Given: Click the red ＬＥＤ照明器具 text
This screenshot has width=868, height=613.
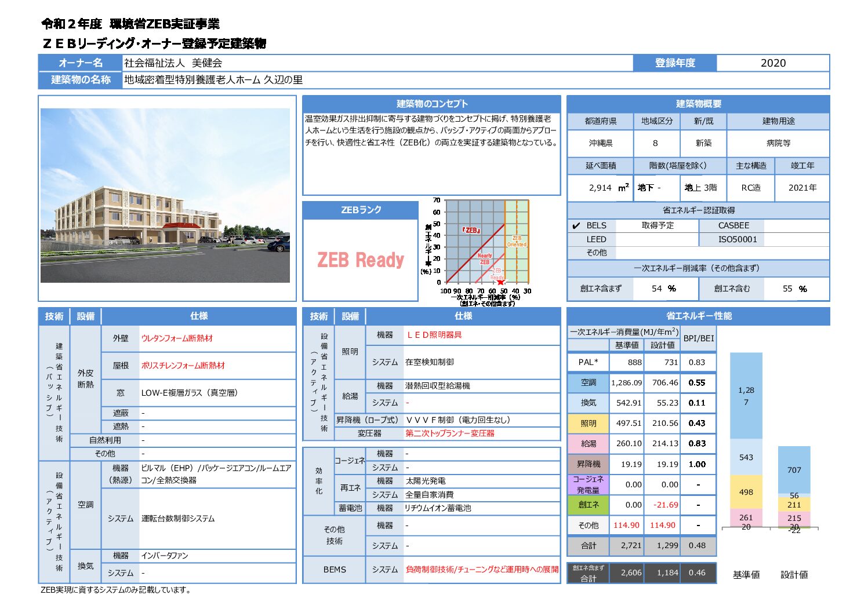Looking at the screenshot, I should point(434,335).
